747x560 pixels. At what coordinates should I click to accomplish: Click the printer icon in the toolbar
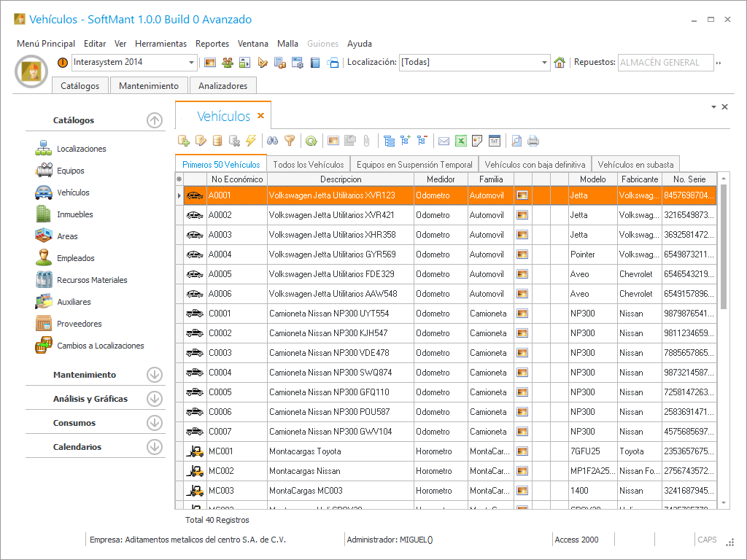pyautogui.click(x=533, y=141)
